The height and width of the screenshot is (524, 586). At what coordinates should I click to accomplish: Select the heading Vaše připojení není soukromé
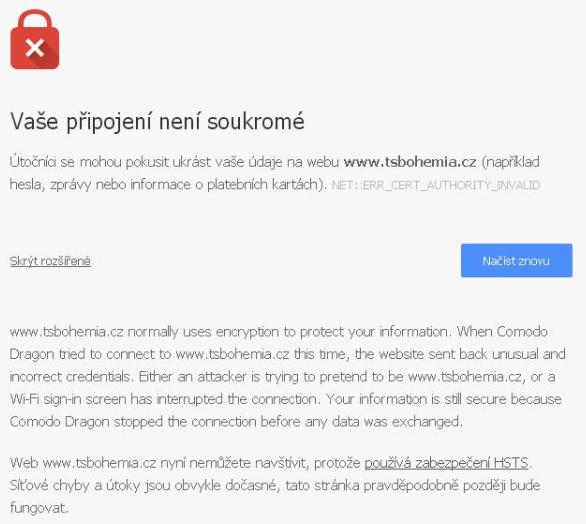pos(157,122)
